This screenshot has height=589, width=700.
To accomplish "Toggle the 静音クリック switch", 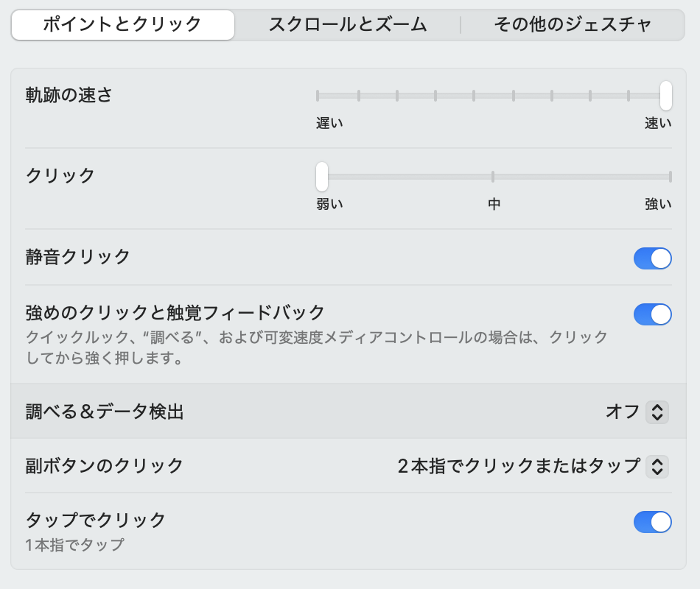I will coord(652,258).
